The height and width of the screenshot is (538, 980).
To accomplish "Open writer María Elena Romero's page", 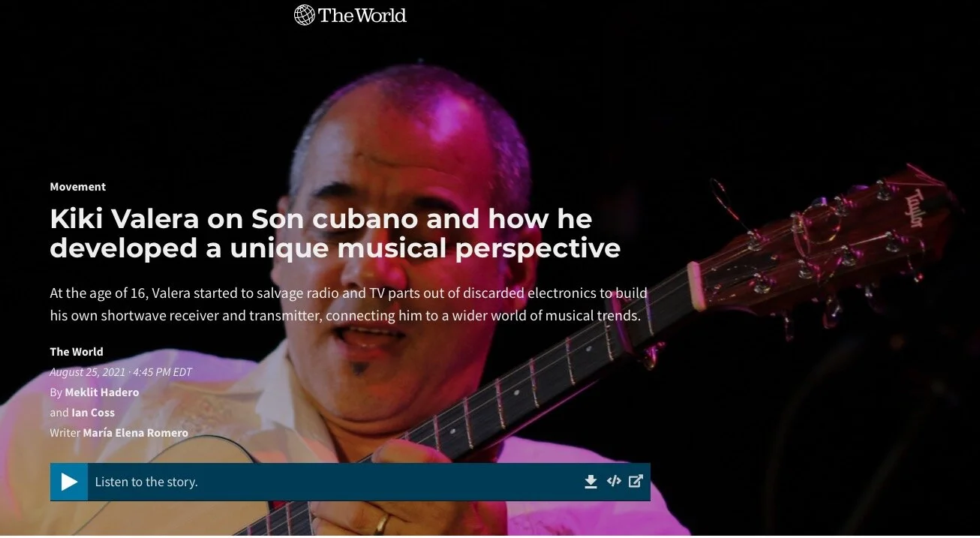I will (x=136, y=433).
